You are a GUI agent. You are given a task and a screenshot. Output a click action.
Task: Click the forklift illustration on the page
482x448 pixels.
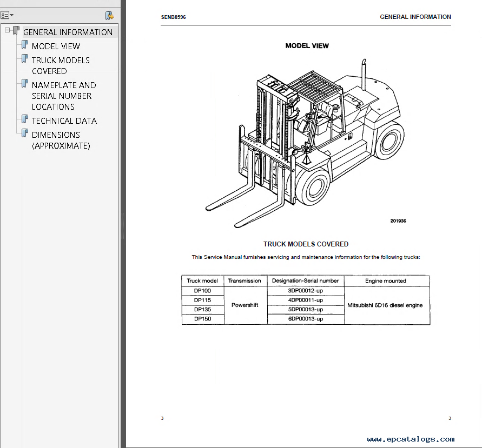(x=305, y=142)
